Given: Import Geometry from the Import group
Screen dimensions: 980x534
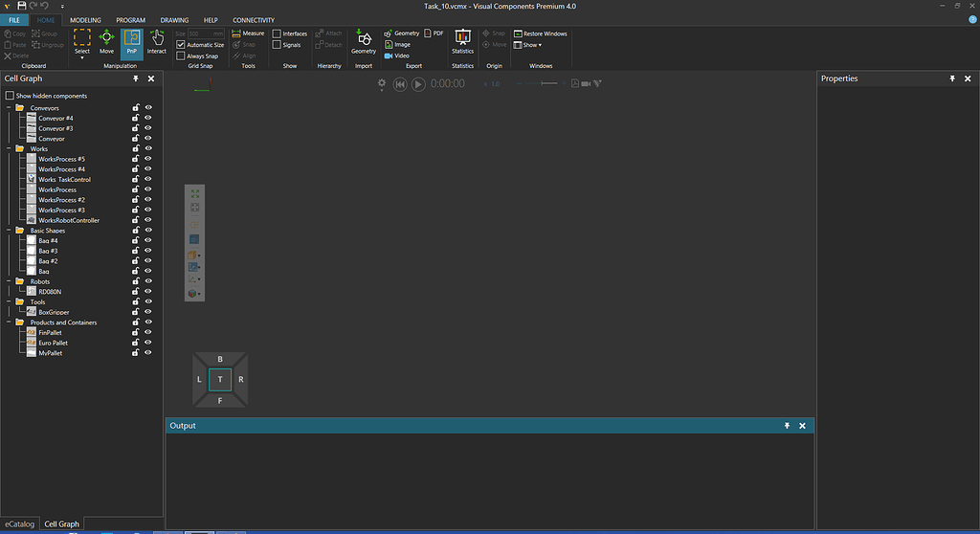Looking at the screenshot, I should [363, 42].
